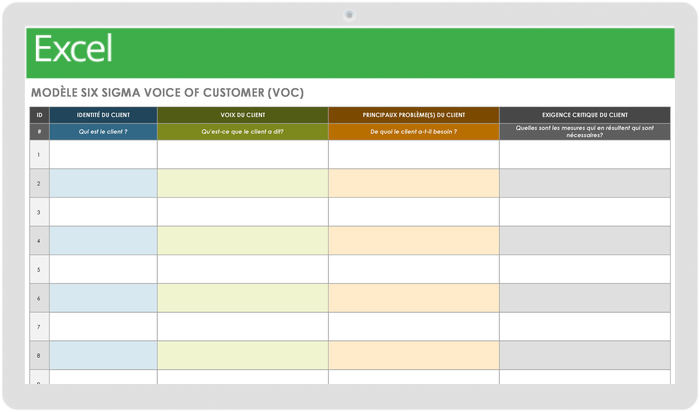Click row number 7 in ID column
Viewport: 700px width, 412px height.
click(x=39, y=327)
